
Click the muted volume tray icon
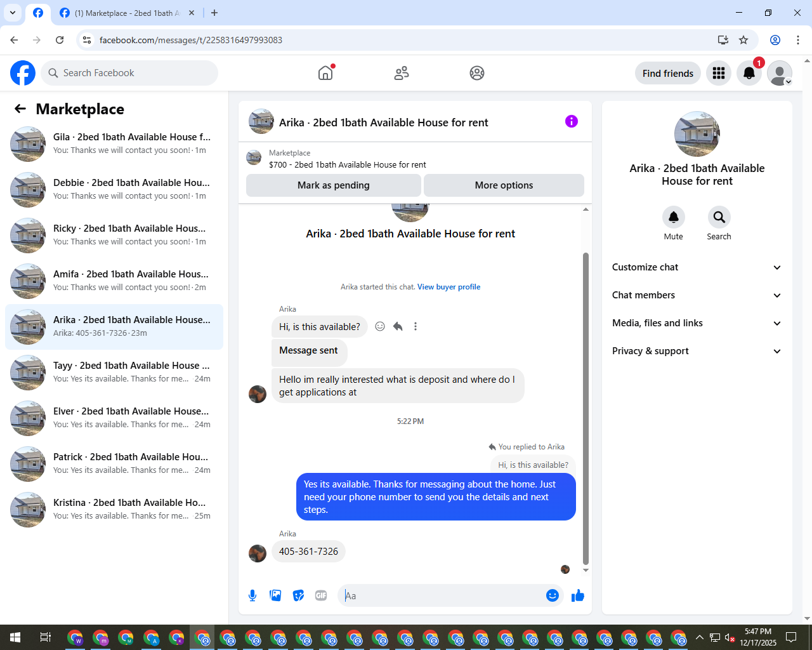coord(730,637)
